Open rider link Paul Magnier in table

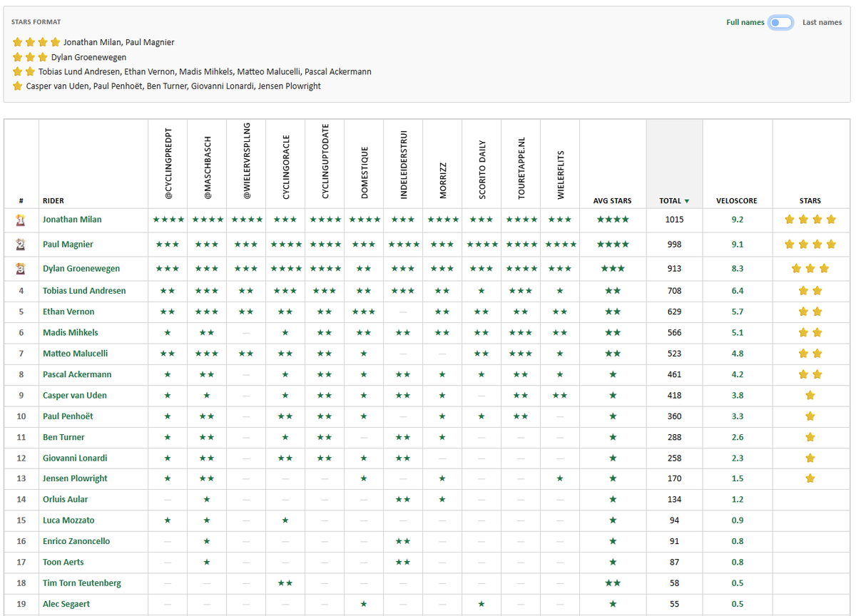click(x=68, y=245)
